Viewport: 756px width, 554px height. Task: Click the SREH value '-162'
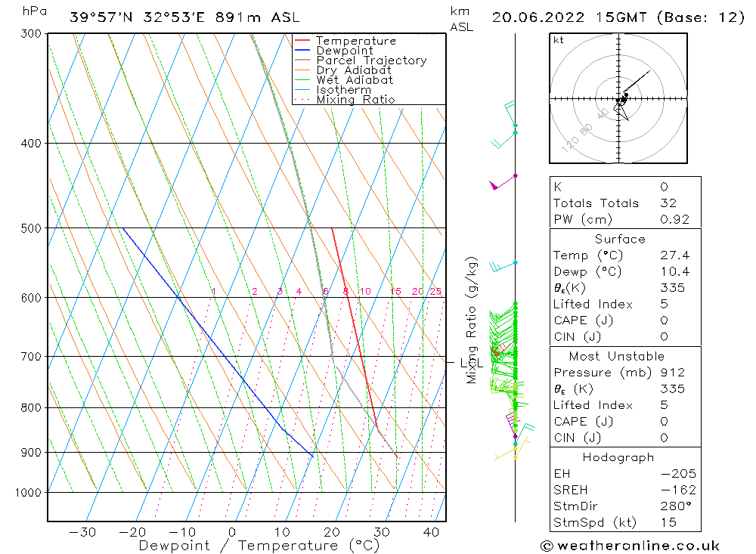tap(678, 490)
